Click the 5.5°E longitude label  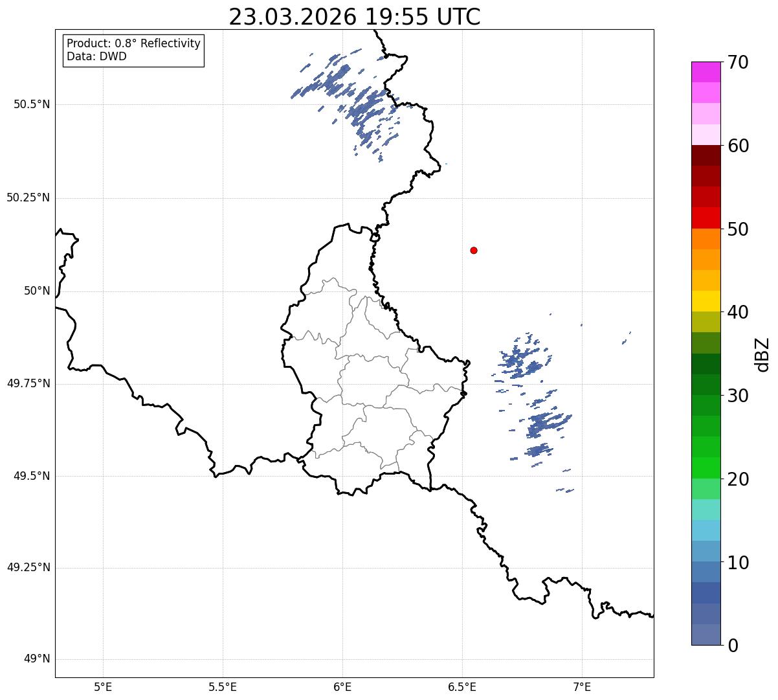223,686
